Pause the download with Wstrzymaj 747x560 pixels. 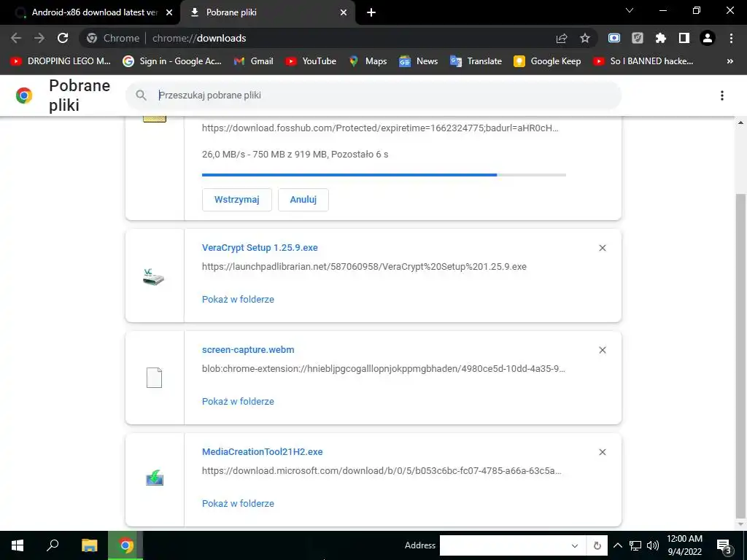click(237, 200)
